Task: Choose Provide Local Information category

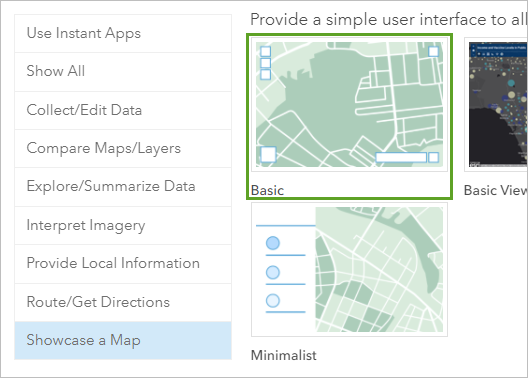Action: [123, 264]
